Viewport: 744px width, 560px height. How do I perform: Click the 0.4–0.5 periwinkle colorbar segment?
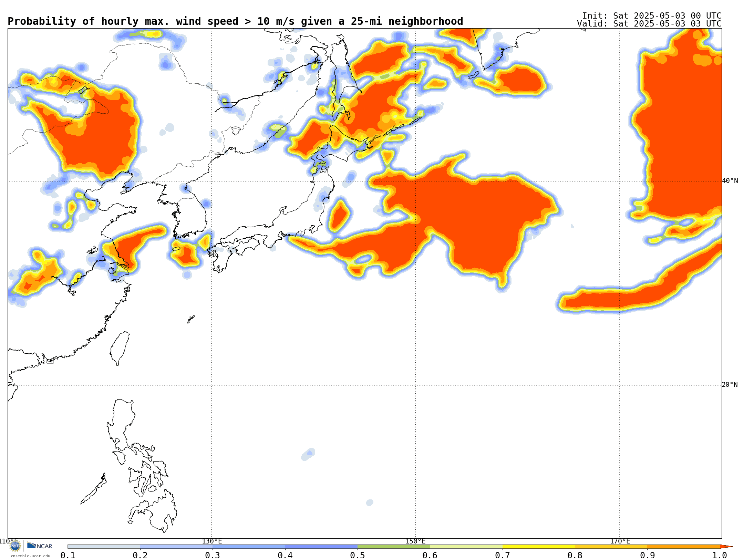[321, 547]
